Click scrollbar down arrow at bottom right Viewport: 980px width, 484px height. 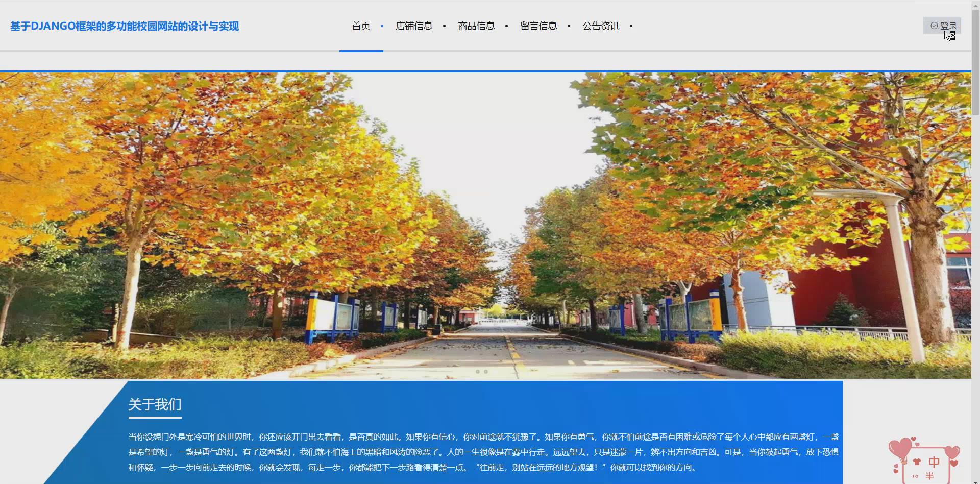(975, 482)
